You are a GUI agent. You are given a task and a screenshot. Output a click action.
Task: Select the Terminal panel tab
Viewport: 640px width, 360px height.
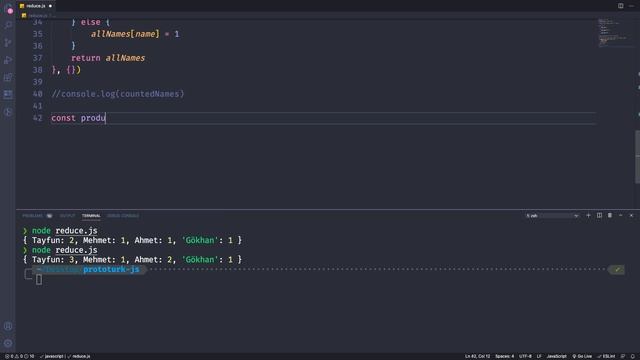(x=91, y=216)
